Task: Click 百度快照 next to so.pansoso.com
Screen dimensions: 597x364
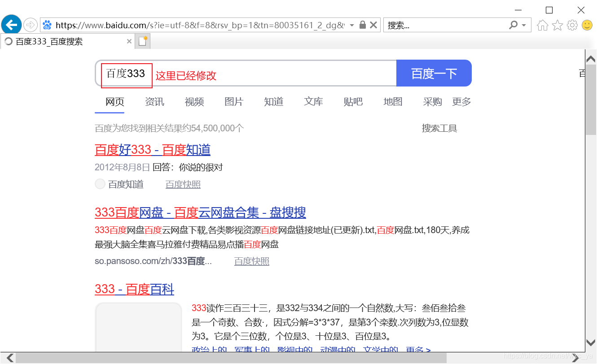Action: coord(252,261)
